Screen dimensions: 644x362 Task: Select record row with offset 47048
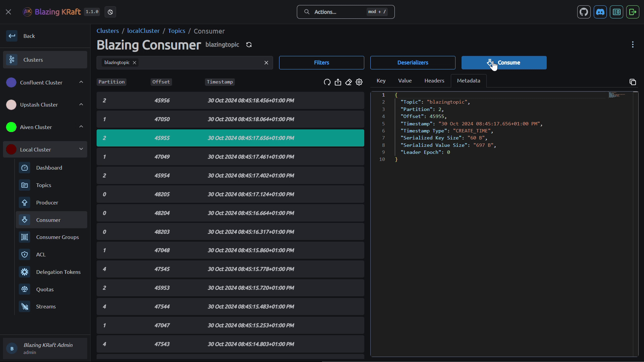(230, 250)
